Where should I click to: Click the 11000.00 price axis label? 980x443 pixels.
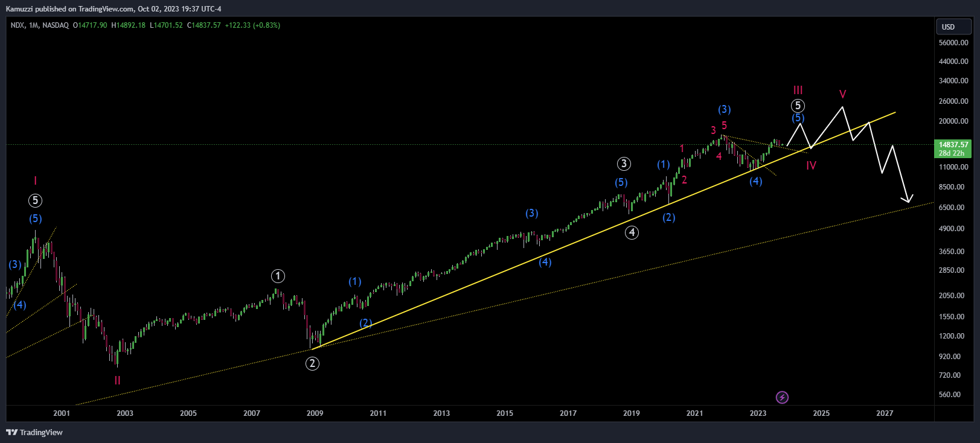(953, 167)
